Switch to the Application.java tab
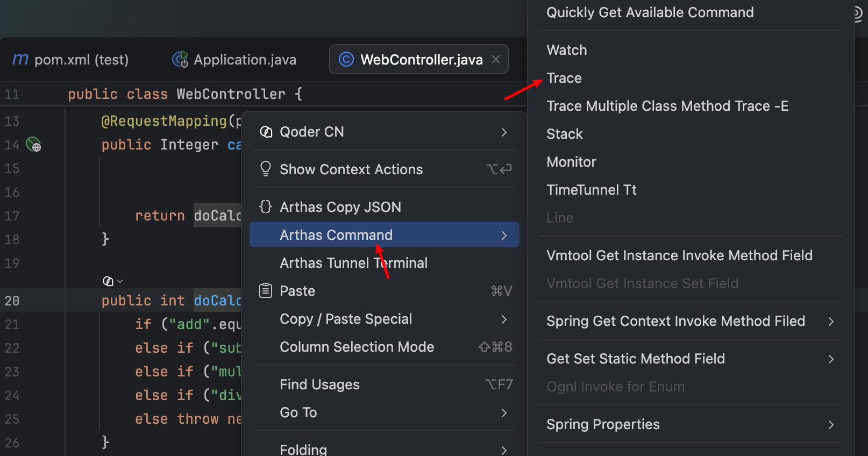 pos(234,59)
